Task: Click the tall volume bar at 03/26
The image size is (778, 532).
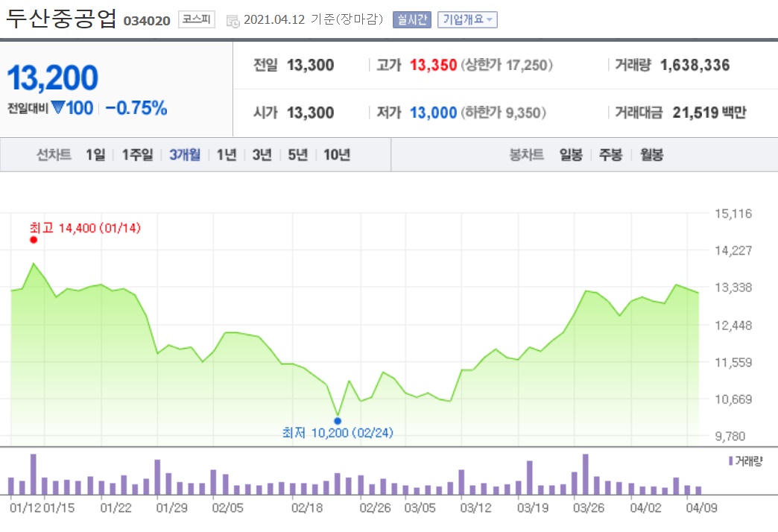Action: click(x=586, y=475)
